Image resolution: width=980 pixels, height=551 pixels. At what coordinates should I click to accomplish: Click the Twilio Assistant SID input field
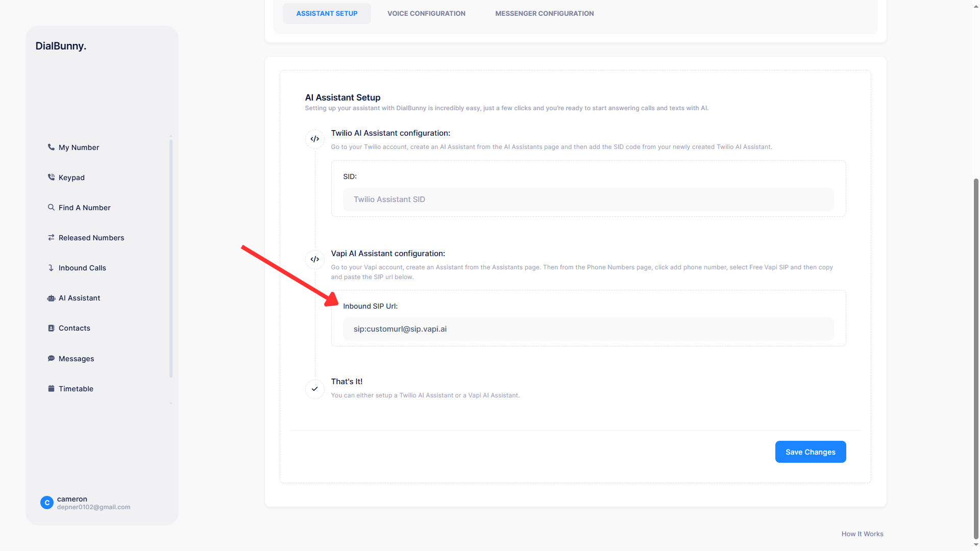click(588, 199)
